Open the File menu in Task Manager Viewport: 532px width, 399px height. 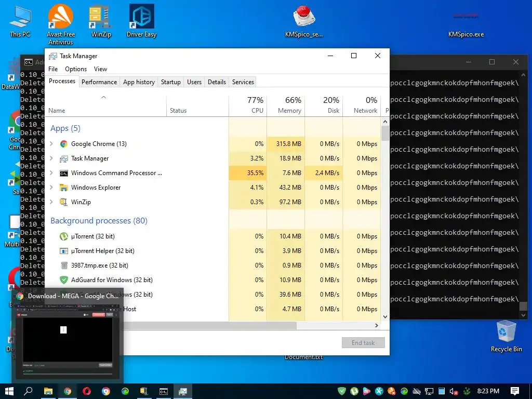click(53, 69)
